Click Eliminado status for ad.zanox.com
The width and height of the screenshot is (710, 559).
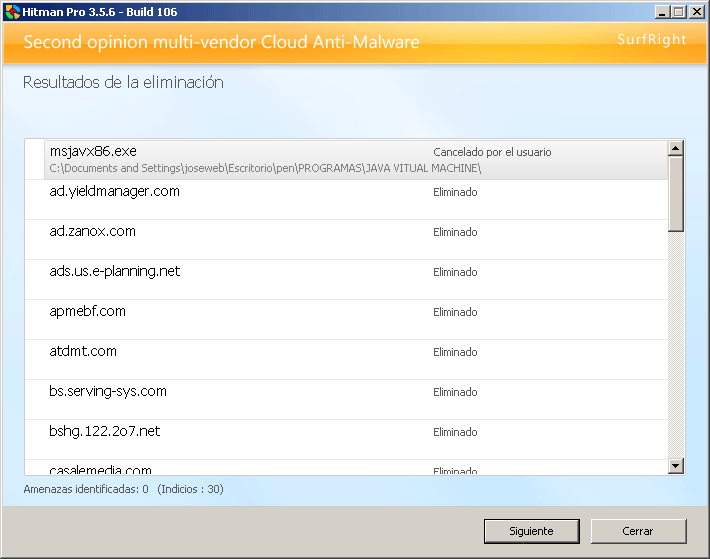click(x=455, y=232)
